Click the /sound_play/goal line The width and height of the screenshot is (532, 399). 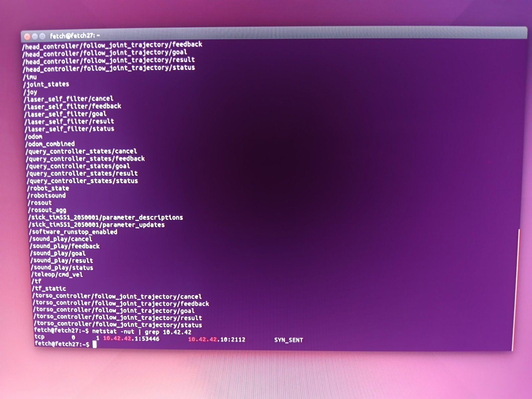(x=58, y=253)
